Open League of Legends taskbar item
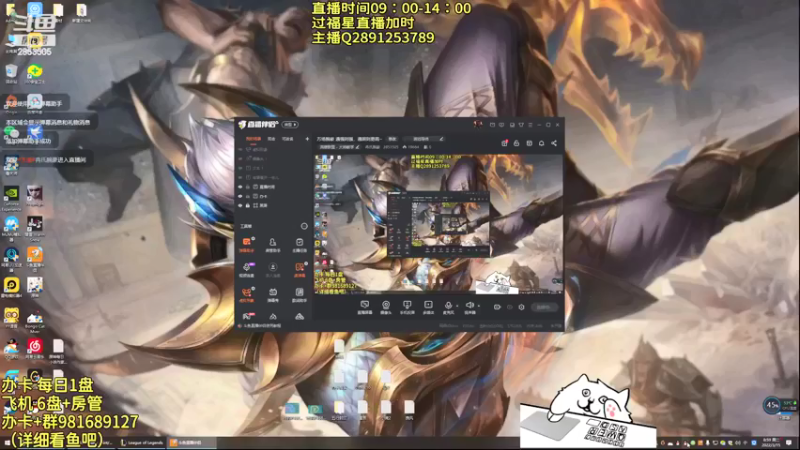Screen dimensions: 800x450 142,443
